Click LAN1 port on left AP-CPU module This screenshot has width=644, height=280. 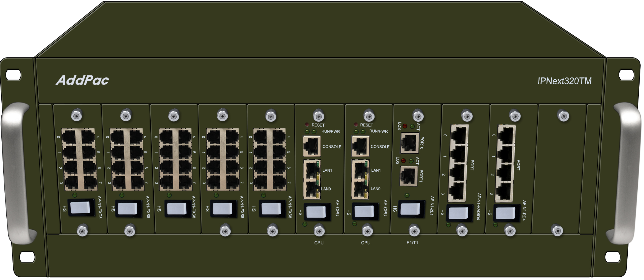click(x=312, y=170)
